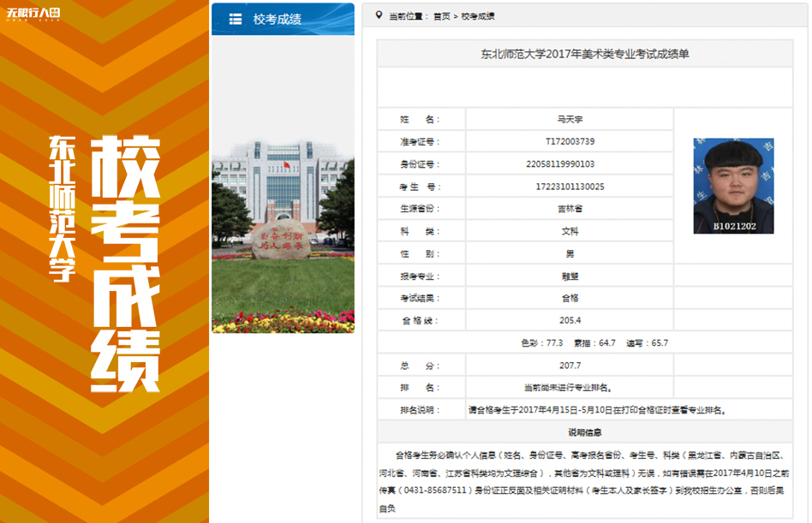Screen dimensions: 812x523
Task: Click the 总分 row label
Action: click(x=420, y=366)
